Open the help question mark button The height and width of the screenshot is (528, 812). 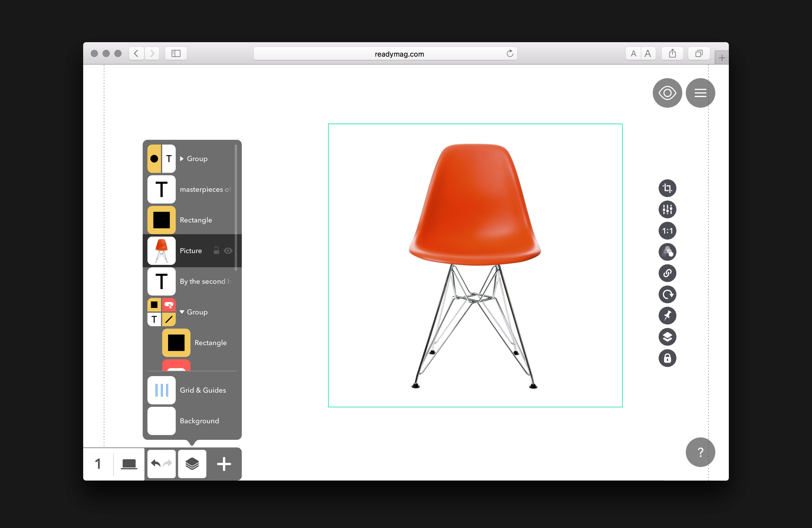[x=700, y=452]
